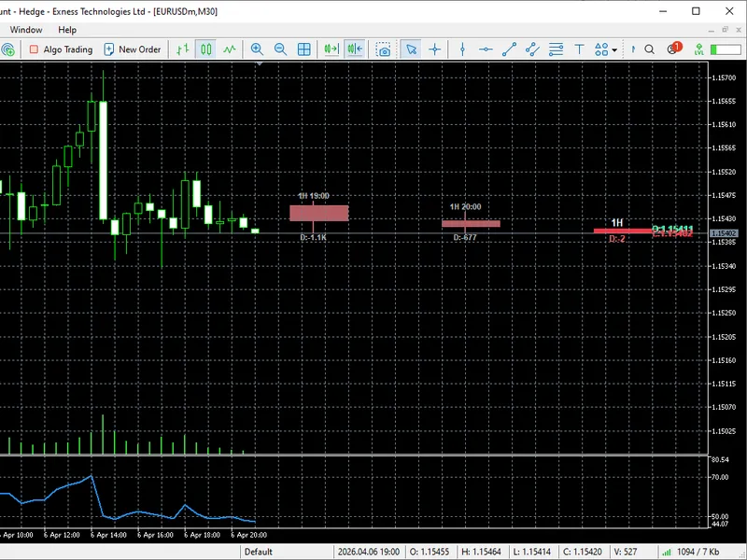Click the current price label 1.15402

coord(724,233)
